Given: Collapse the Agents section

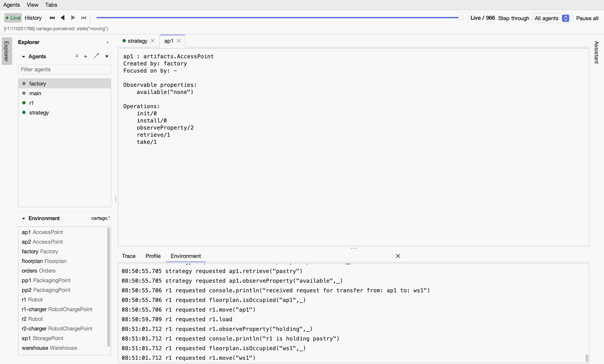Looking at the screenshot, I should 24,57.
